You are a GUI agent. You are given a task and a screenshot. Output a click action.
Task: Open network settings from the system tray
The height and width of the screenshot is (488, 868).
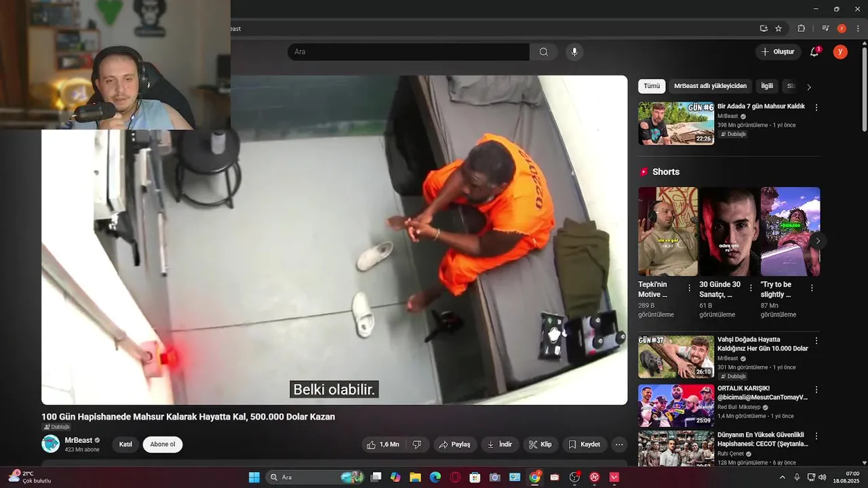(811, 477)
